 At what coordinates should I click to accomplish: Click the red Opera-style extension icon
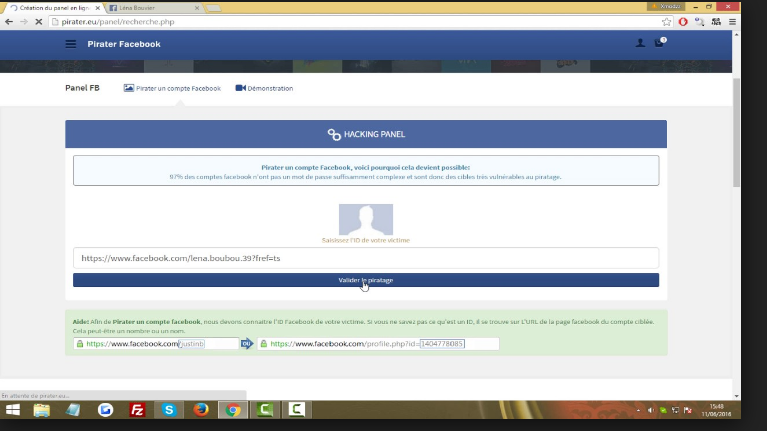[683, 22]
